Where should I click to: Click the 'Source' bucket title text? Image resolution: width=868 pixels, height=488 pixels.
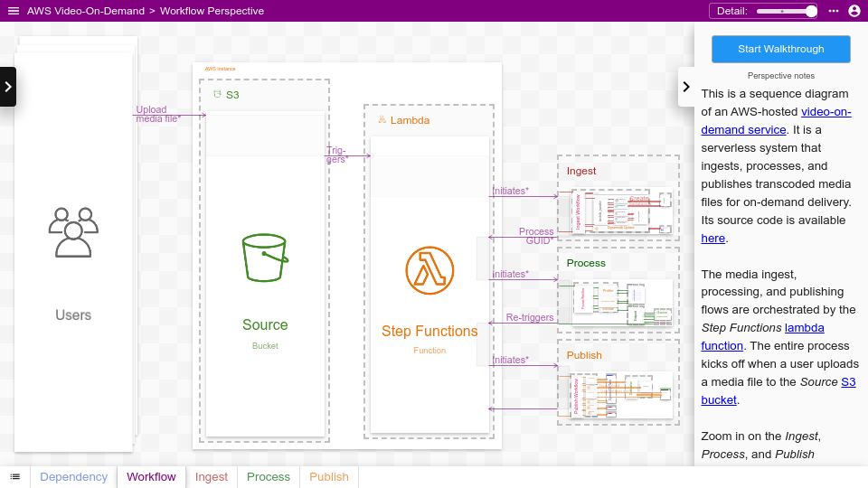[x=265, y=324]
